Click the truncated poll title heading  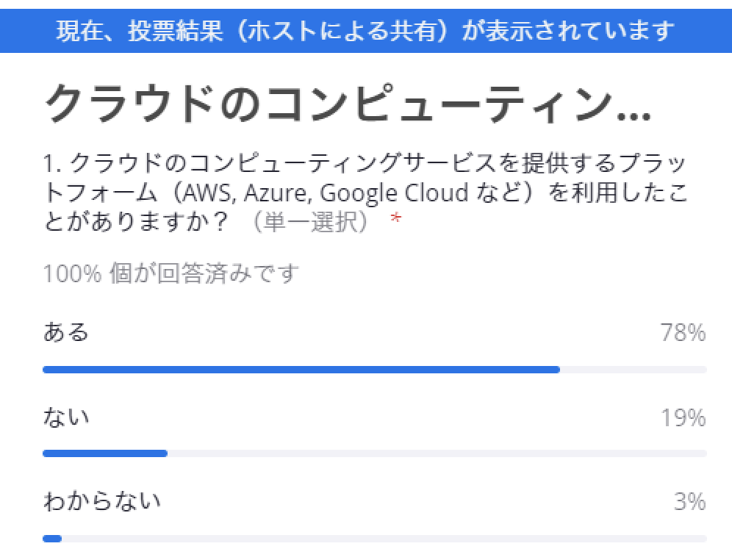click(x=348, y=104)
